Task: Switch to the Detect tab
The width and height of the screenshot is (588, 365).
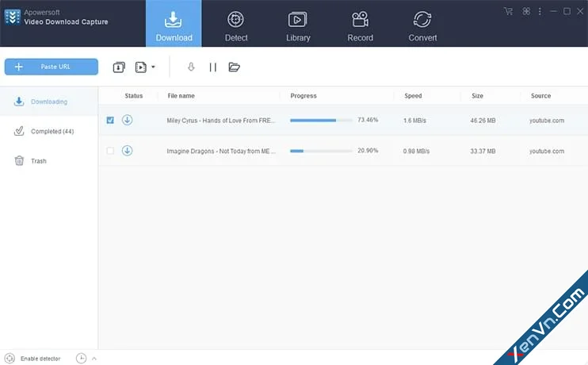Action: [x=236, y=26]
